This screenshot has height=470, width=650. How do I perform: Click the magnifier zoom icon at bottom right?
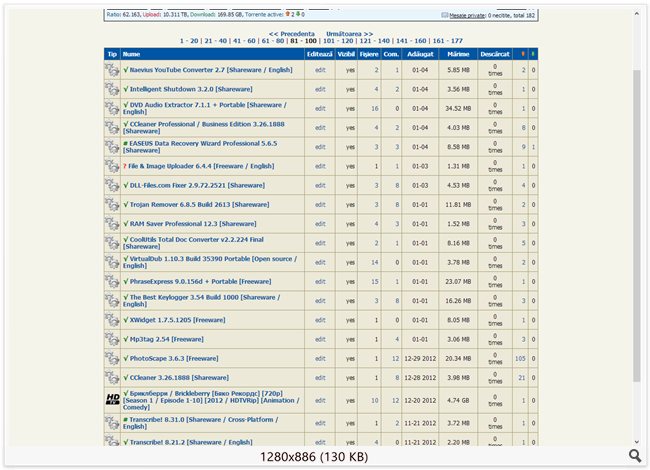635,456
